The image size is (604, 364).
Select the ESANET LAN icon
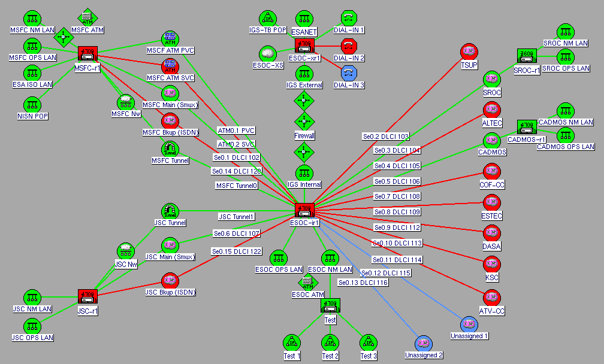click(304, 19)
